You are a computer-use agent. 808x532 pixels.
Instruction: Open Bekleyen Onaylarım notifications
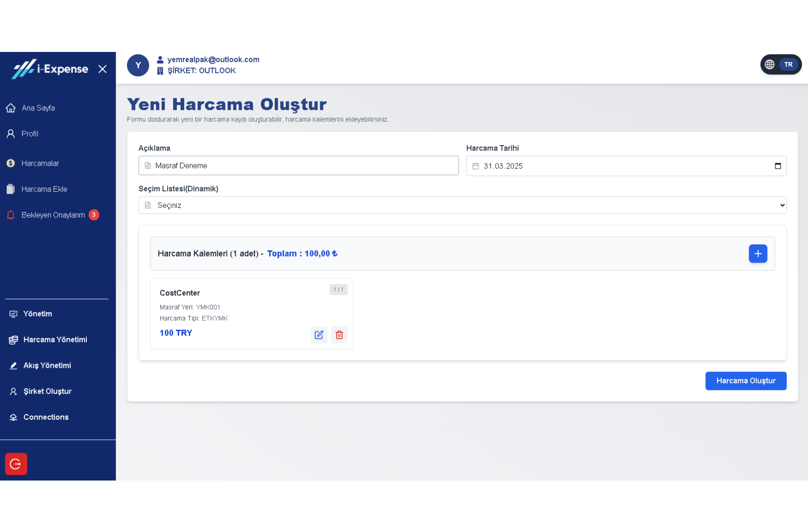tap(53, 215)
